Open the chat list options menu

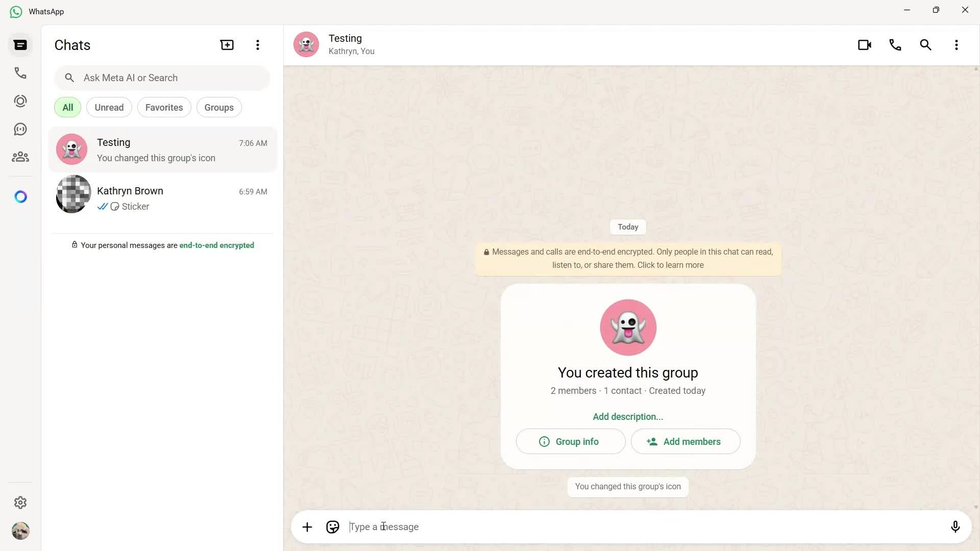(x=257, y=45)
